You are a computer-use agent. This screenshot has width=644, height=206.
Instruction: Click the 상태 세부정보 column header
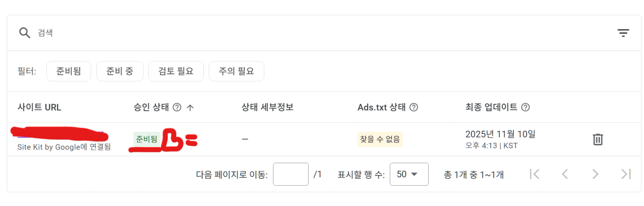pos(267,107)
